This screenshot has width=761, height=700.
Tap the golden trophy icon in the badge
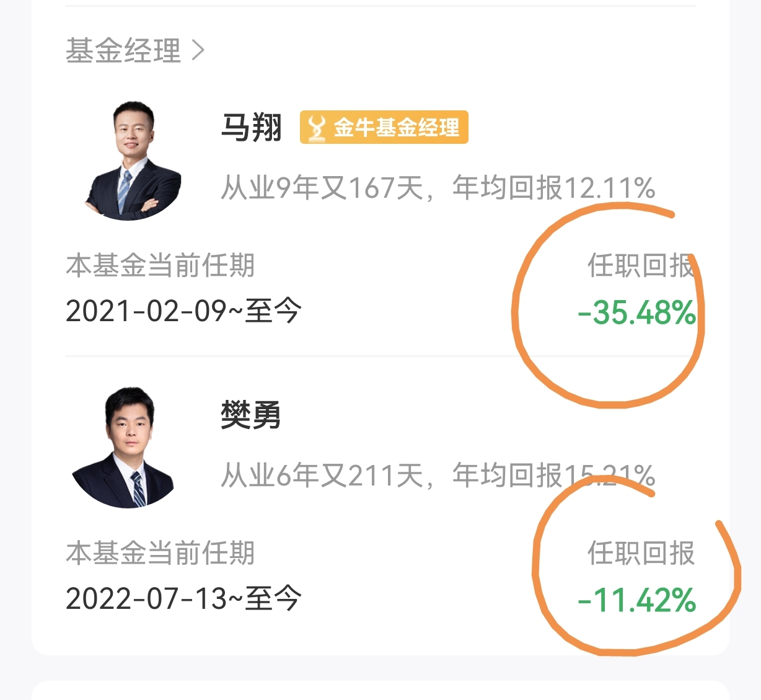click(x=317, y=128)
